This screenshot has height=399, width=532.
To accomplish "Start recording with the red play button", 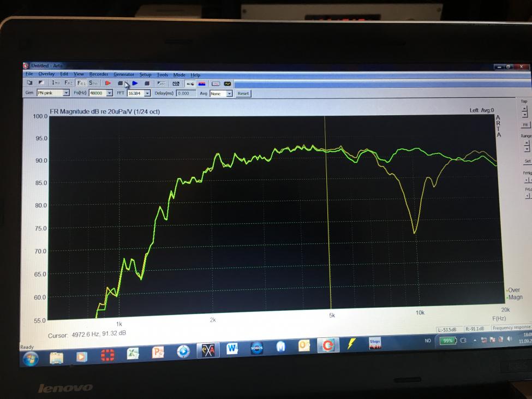I will (x=108, y=83).
